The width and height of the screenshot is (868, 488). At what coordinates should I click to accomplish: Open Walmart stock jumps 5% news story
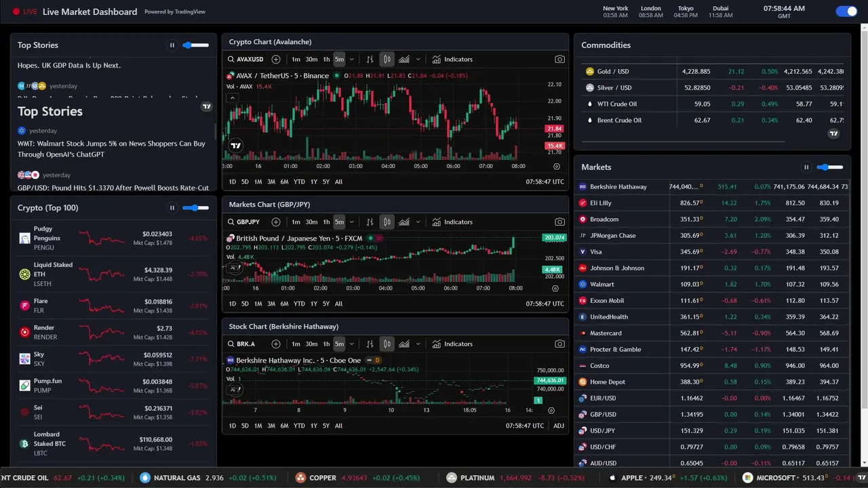111,149
